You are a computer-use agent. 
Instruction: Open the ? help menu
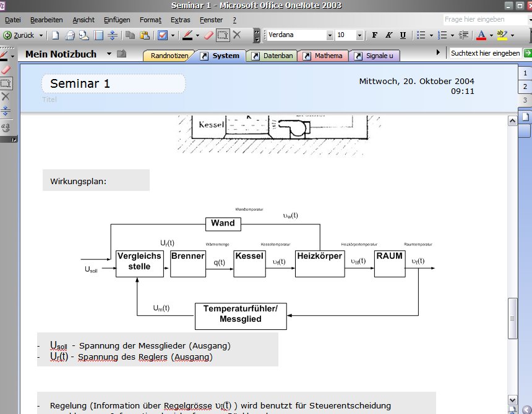point(234,20)
